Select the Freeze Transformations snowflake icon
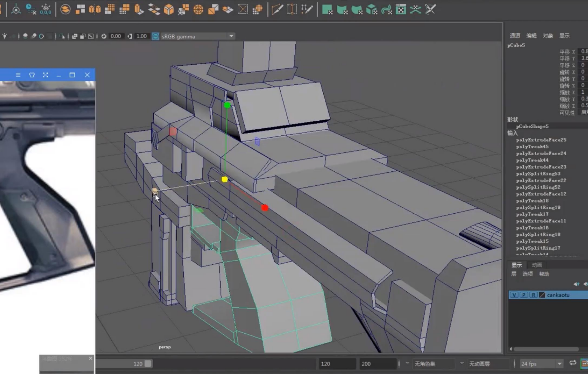 [x=46, y=10]
